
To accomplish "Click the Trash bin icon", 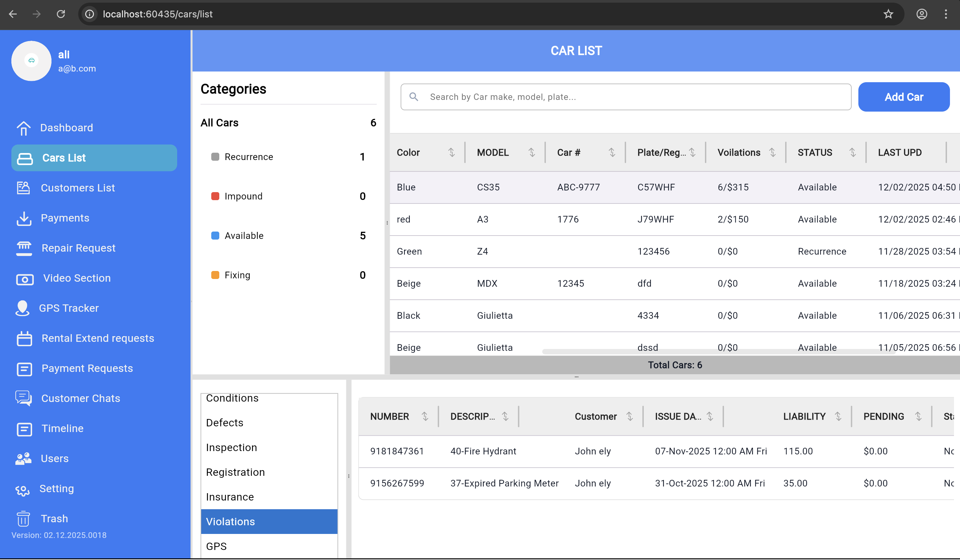I will click(x=23, y=519).
